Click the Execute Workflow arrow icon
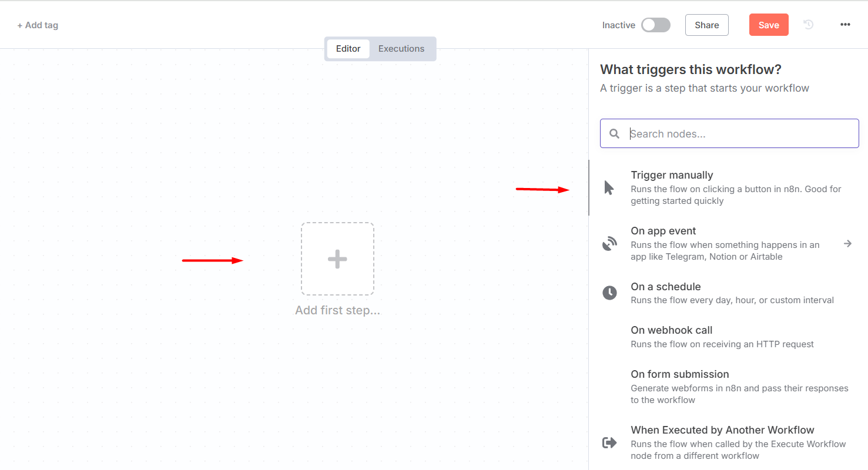This screenshot has width=868, height=470. [609, 442]
